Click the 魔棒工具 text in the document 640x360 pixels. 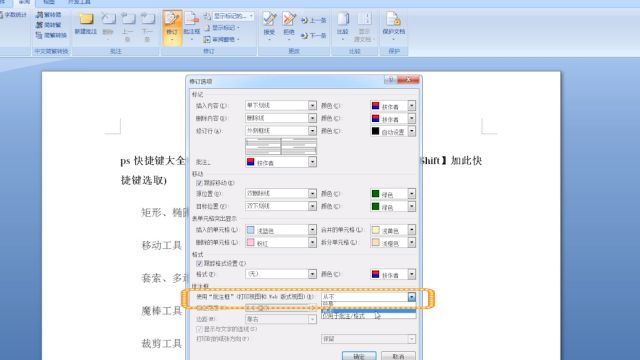pyautogui.click(x=162, y=311)
